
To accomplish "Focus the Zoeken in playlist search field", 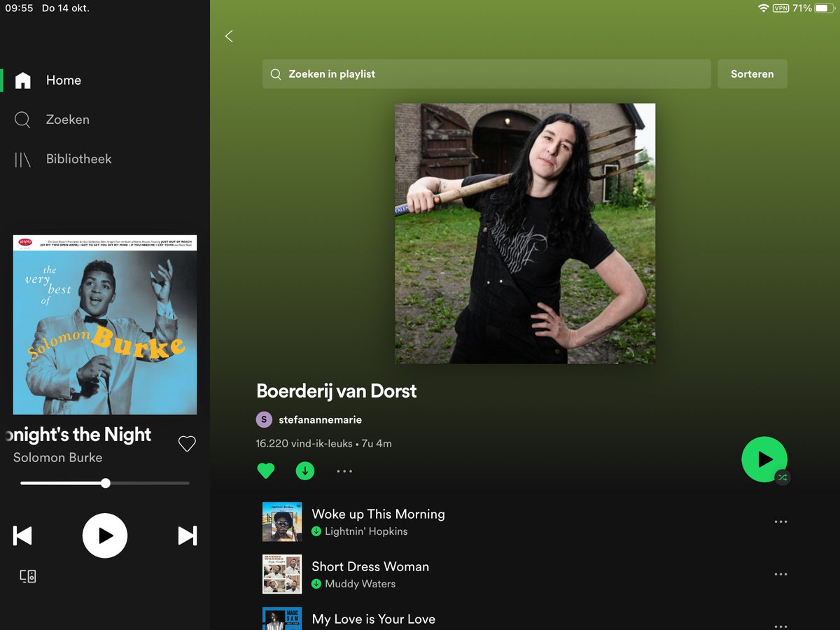I will click(486, 73).
